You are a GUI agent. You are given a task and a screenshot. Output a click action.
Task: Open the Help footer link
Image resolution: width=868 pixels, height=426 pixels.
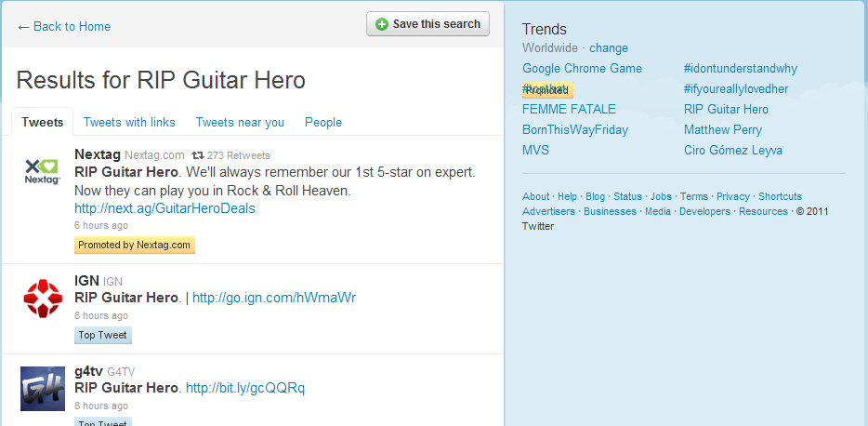coord(567,196)
